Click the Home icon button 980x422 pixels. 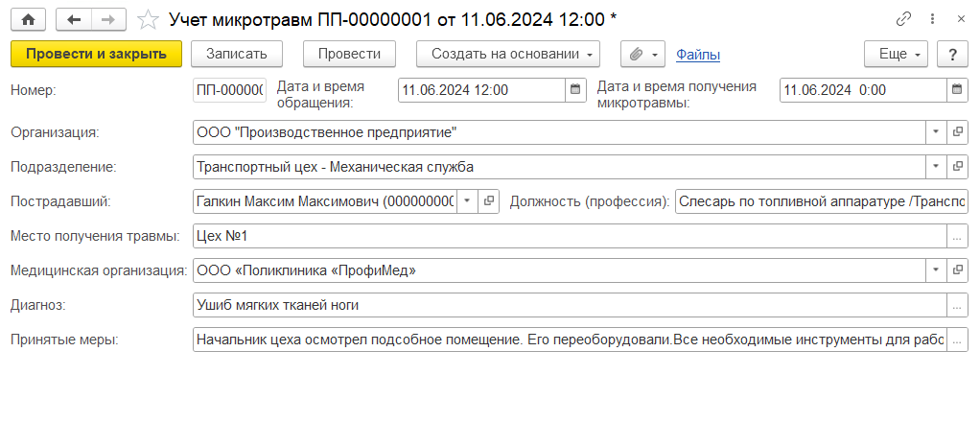click(x=28, y=18)
